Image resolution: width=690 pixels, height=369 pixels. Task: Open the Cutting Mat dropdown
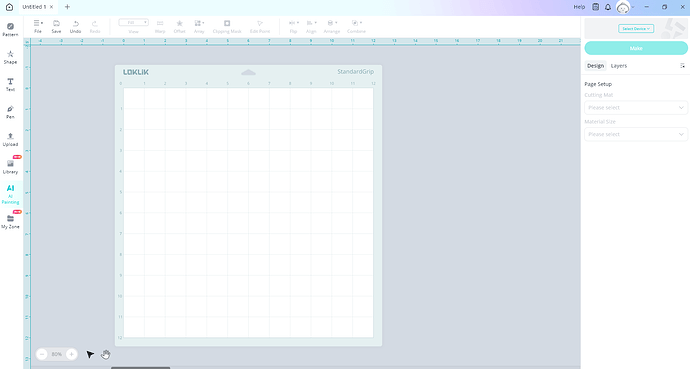point(636,108)
